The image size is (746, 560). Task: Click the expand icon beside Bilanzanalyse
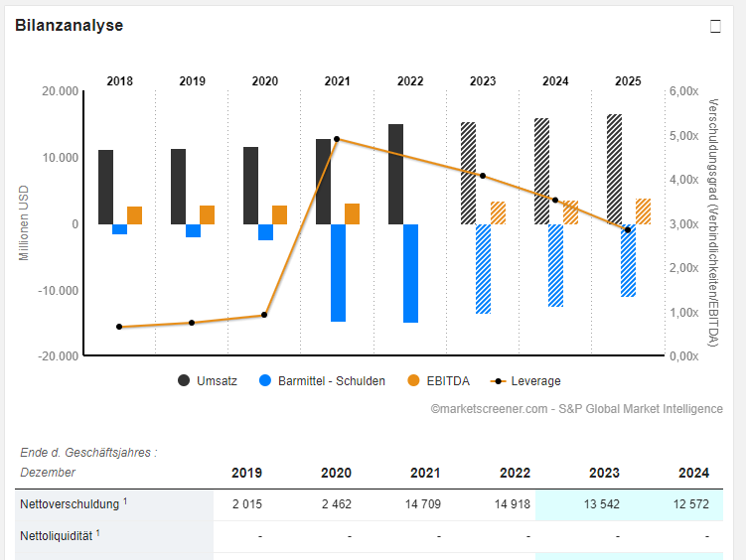715,27
